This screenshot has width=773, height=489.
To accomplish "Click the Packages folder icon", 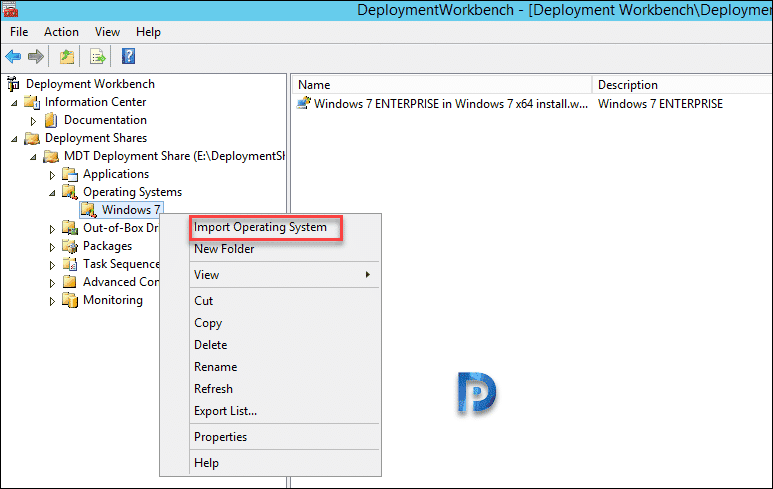I will pyautogui.click(x=70, y=246).
